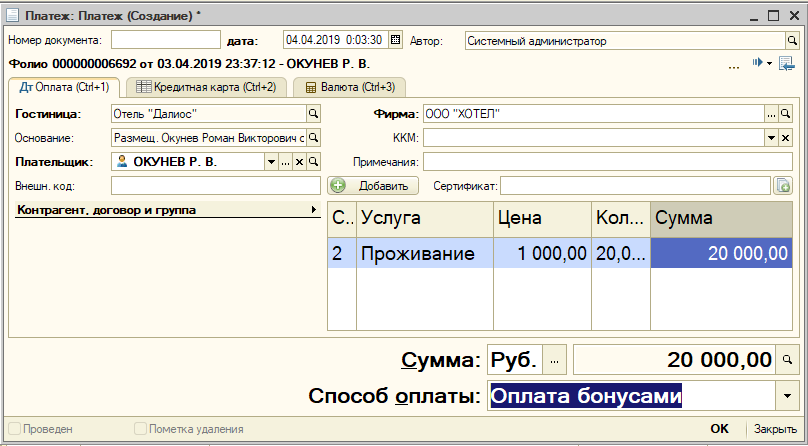808x446 pixels.
Task: Switch to the Кредитная карта tab
Action: point(206,87)
